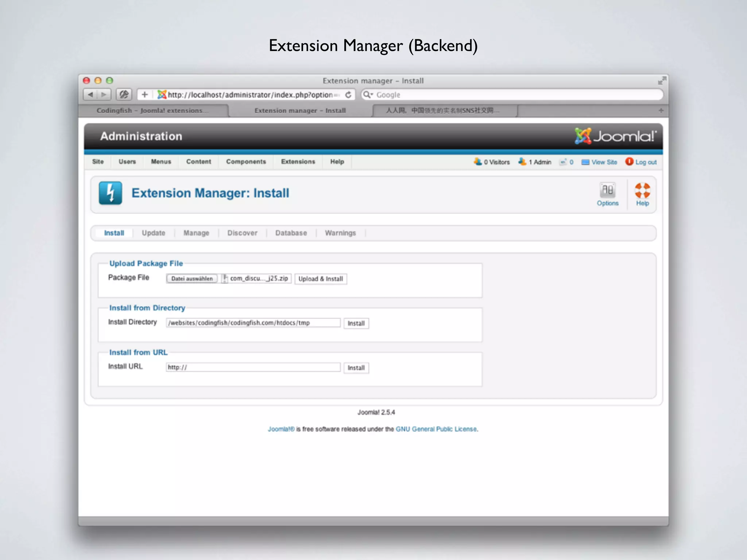Screen dimensions: 747x560
Task: Open the Menus menu
Action: click(x=161, y=162)
